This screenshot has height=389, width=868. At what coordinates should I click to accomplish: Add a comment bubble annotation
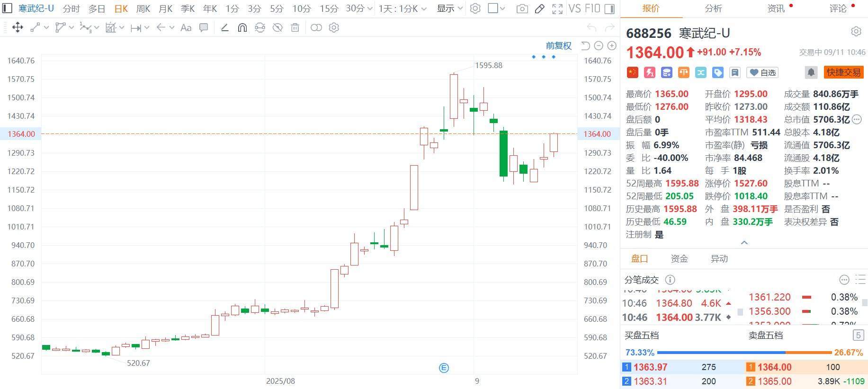(x=204, y=27)
